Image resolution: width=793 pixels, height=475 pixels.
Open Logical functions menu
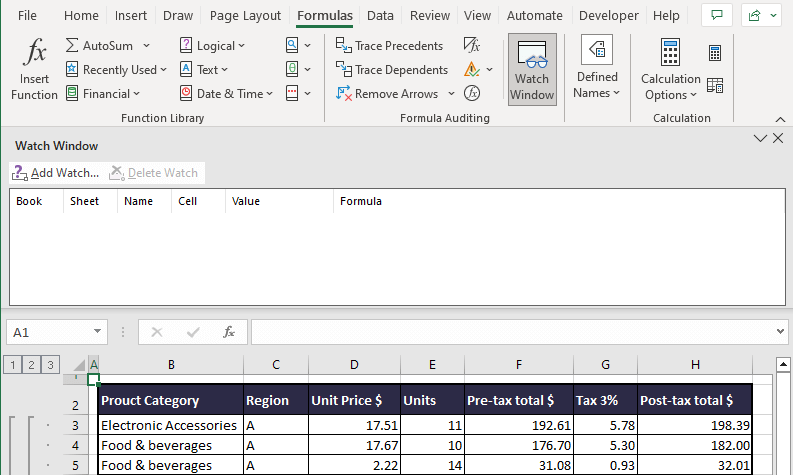pyautogui.click(x=212, y=46)
